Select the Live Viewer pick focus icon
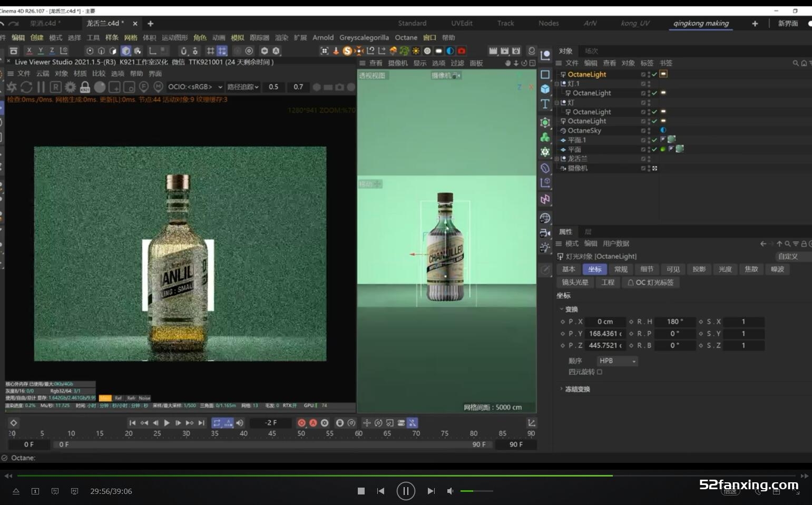This screenshot has width=812, height=505. (x=144, y=87)
